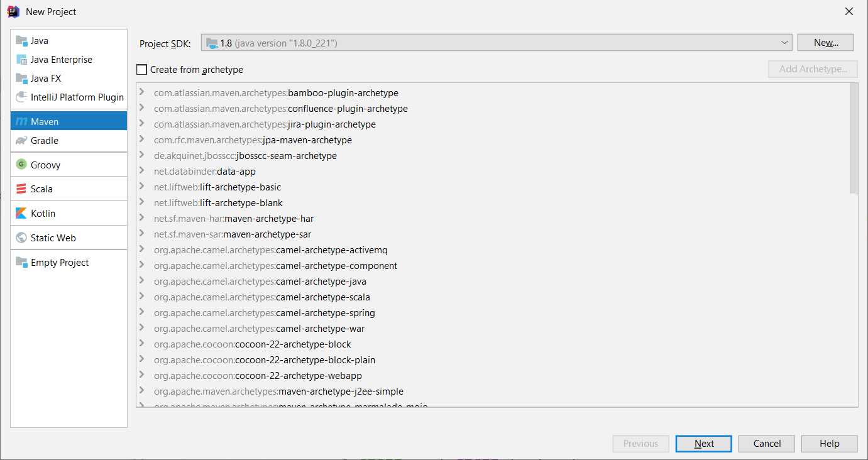Click the archetype list vertical scrollbar
Screen dimensions: 868x460
(x=853, y=138)
